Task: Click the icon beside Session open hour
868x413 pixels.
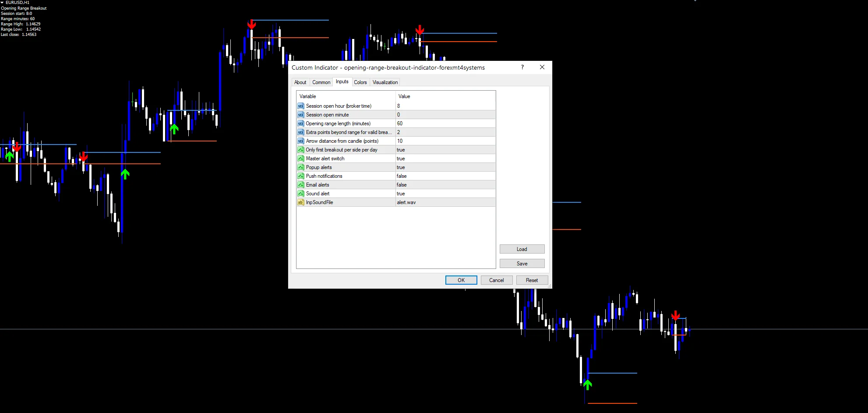Action: pos(300,106)
